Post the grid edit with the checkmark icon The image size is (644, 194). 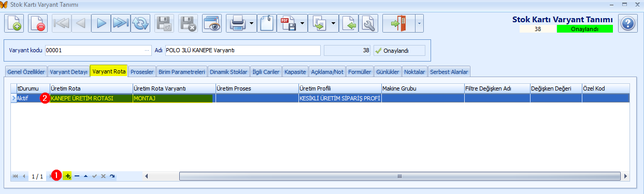pos(94,176)
